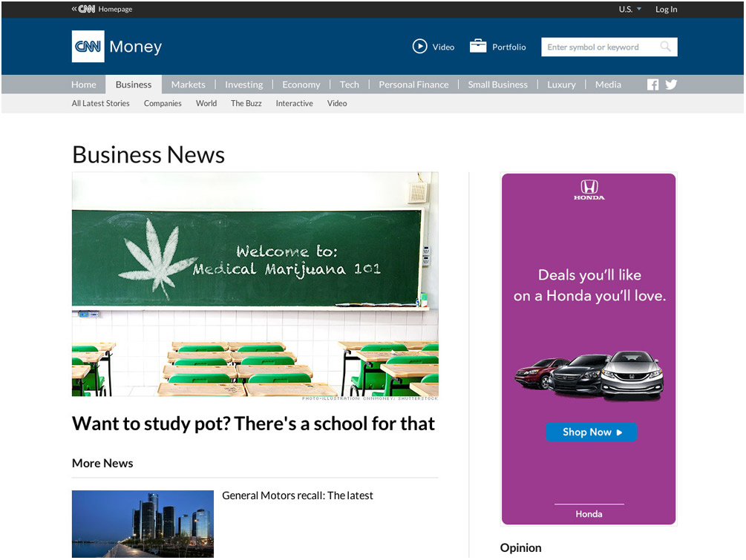Open CNNMoney Facebook page icon
The width and height of the screenshot is (746, 560).
coord(652,85)
